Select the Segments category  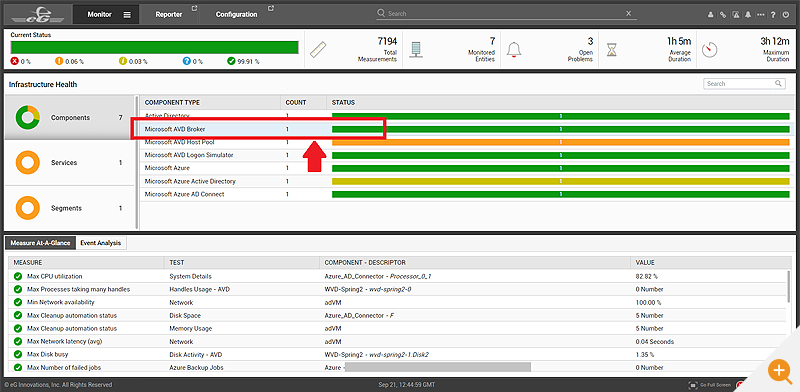[69, 208]
